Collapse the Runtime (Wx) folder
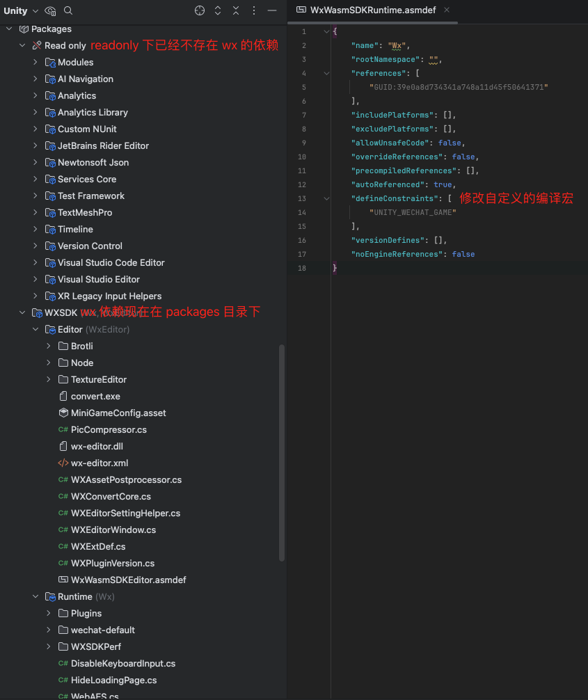 (35, 596)
